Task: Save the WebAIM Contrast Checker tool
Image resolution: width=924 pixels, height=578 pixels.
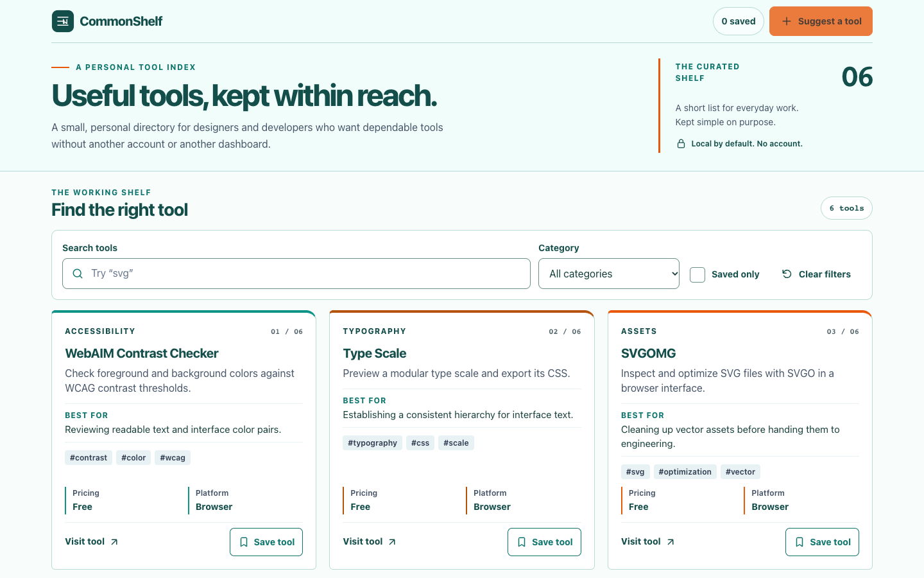Action: [x=266, y=542]
